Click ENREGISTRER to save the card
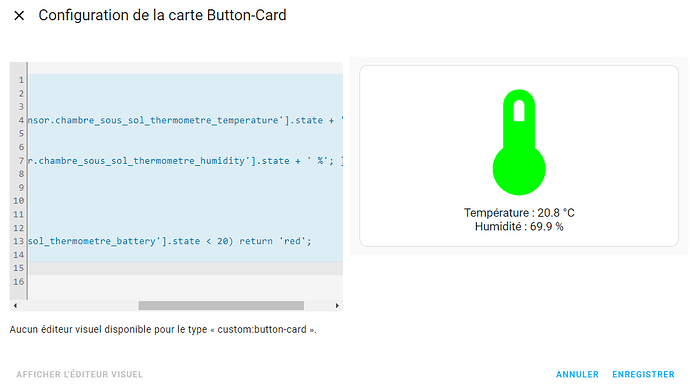690x387 pixels. [x=643, y=374]
